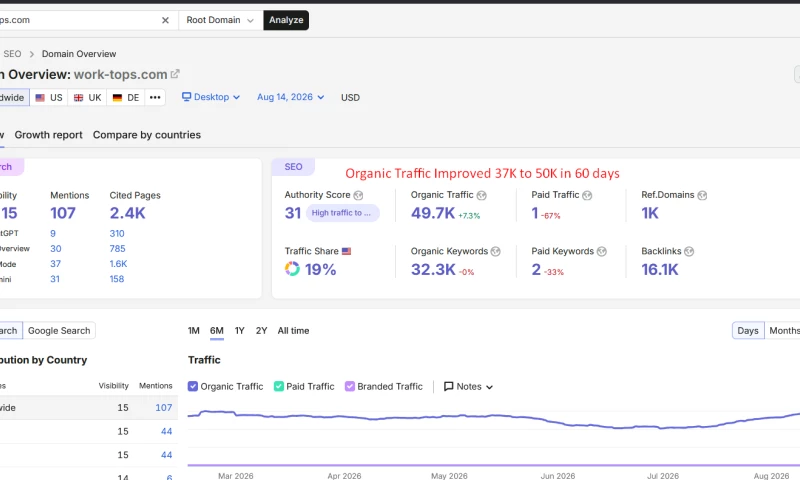Toggle the Branded Traffic checkbox
800x480 pixels.
(x=349, y=386)
